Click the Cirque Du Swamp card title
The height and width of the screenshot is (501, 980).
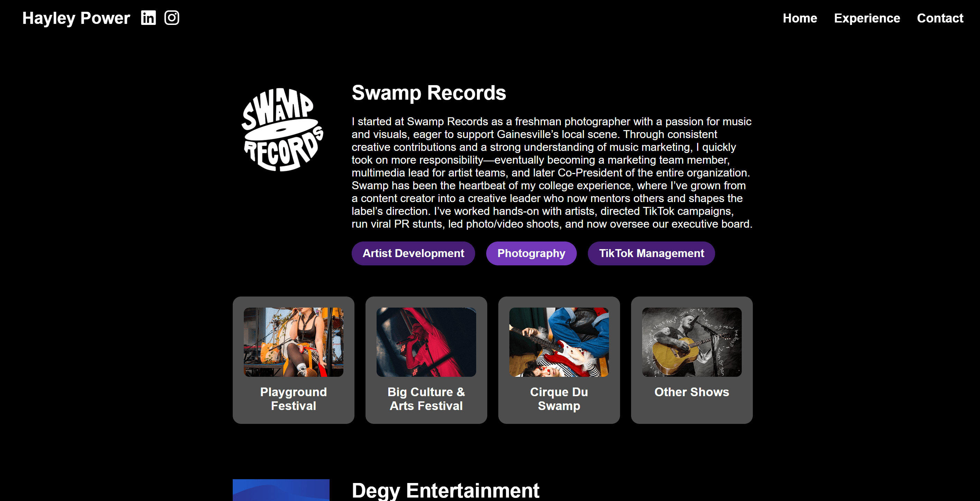[559, 399]
